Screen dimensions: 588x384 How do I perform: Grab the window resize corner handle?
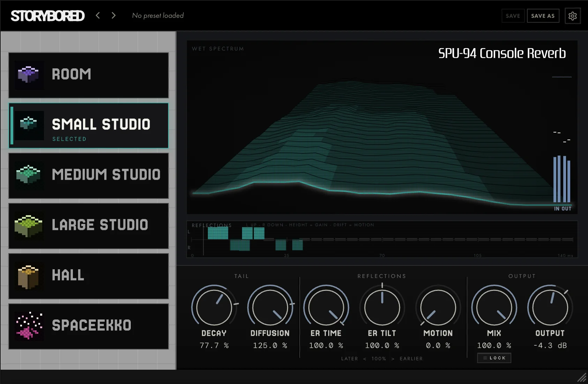(582, 377)
